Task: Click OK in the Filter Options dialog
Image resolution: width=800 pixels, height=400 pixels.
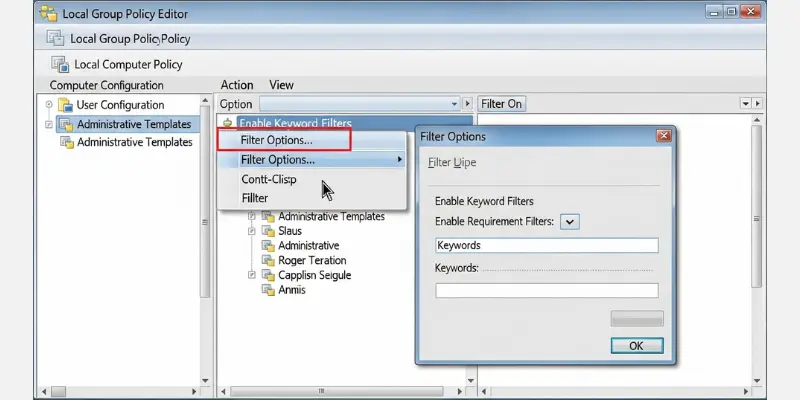Action: click(x=637, y=346)
